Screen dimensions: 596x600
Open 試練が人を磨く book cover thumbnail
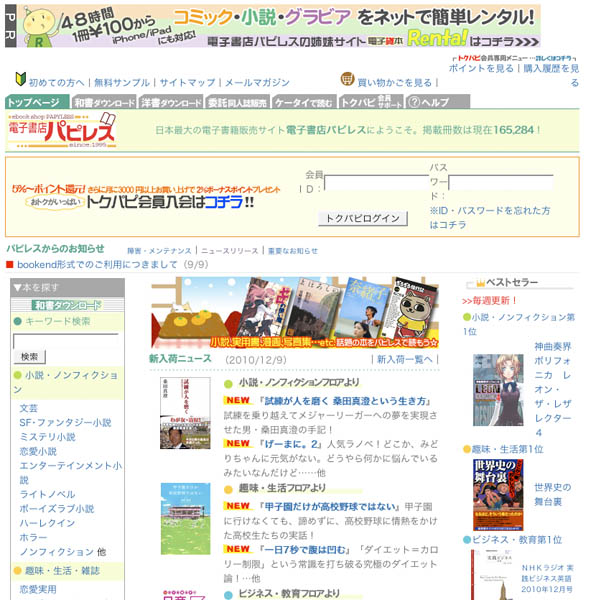185,413
